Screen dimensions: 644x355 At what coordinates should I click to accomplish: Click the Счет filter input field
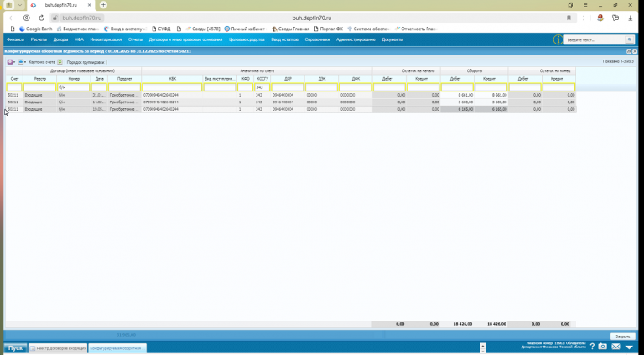click(x=14, y=87)
